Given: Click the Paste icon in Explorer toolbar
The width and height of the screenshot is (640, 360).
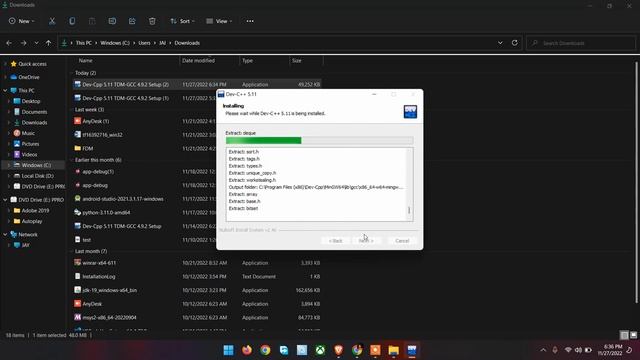Looking at the screenshot, I should coord(92,21).
